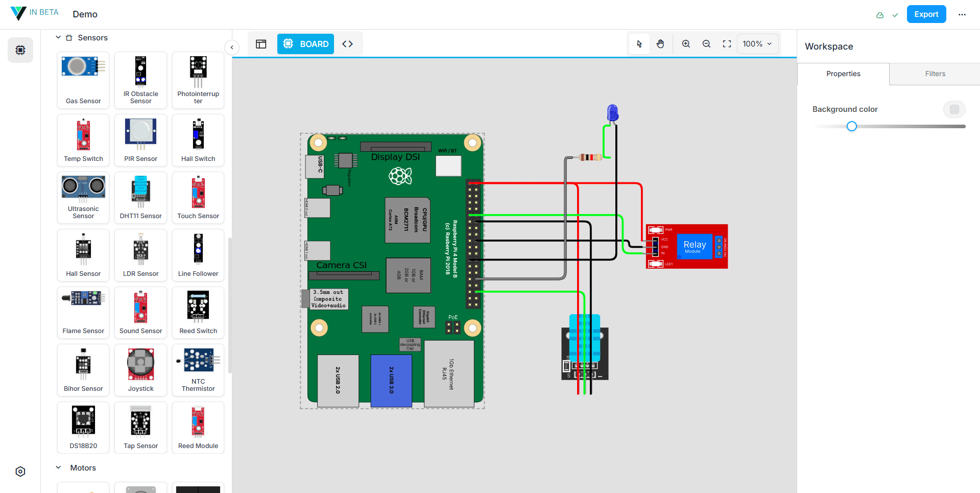Select the resistor on canvas
Screen dimensions: 980x493
click(590, 157)
